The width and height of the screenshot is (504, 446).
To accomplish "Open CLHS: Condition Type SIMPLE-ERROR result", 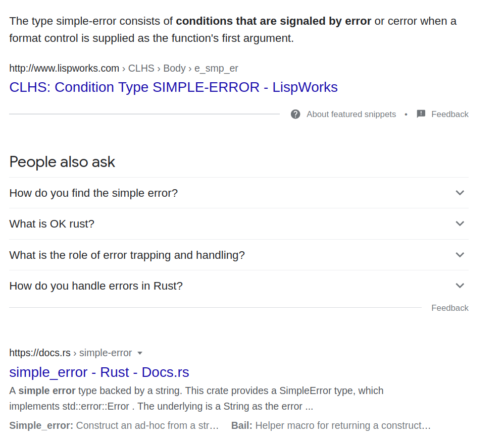I will click(x=173, y=87).
